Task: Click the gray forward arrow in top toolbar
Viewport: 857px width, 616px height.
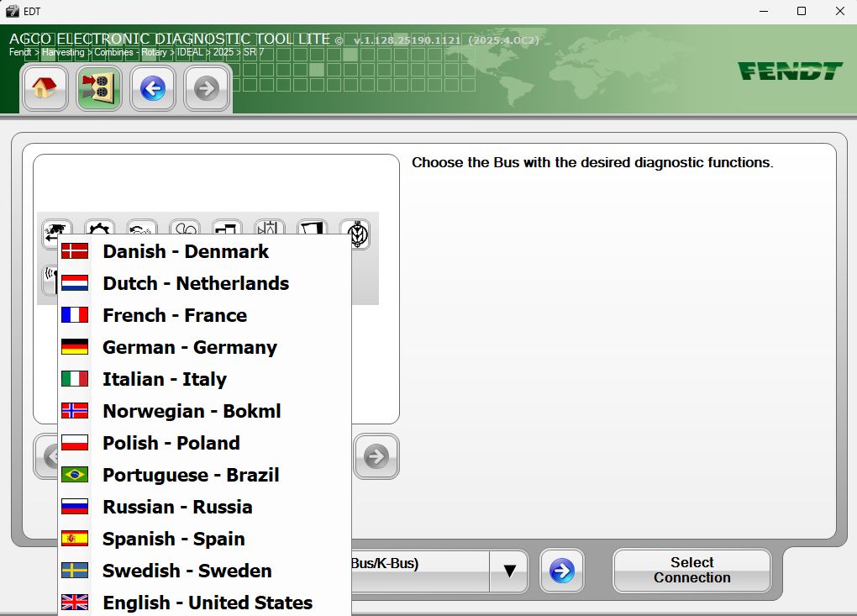Action: click(207, 87)
